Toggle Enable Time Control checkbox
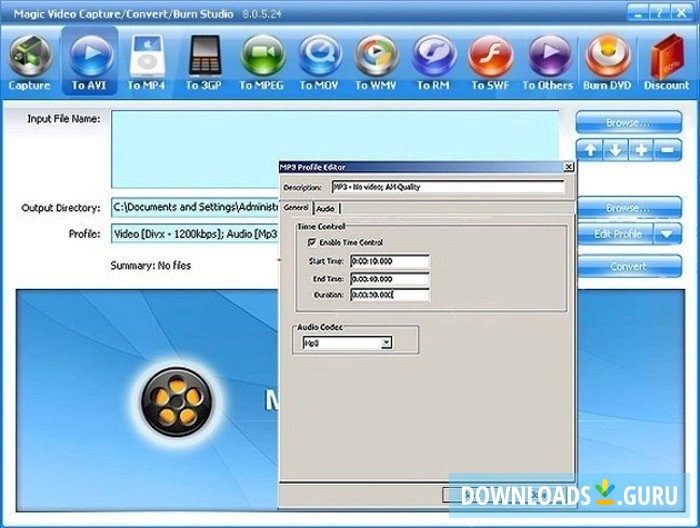Screen dimensions: 700x528 [x=312, y=242]
